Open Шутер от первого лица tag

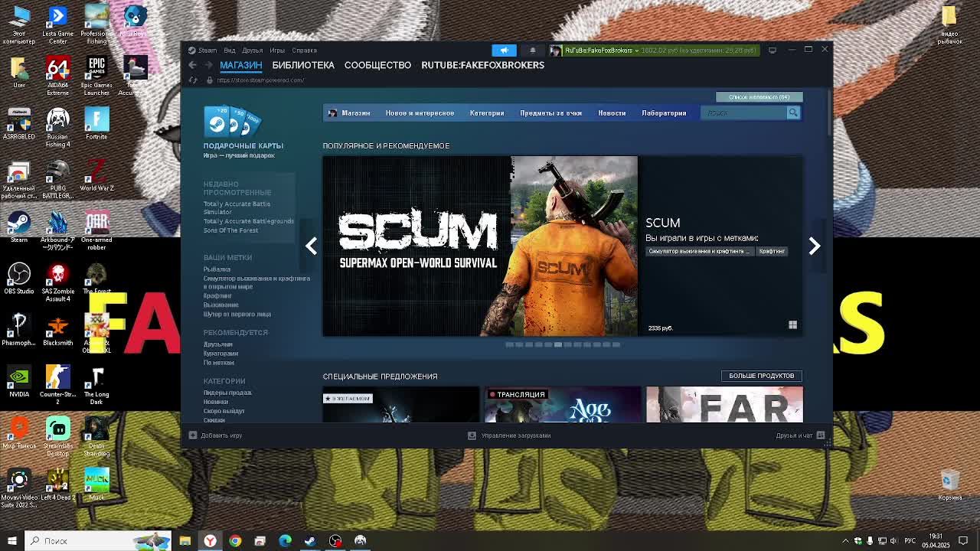pyautogui.click(x=237, y=314)
